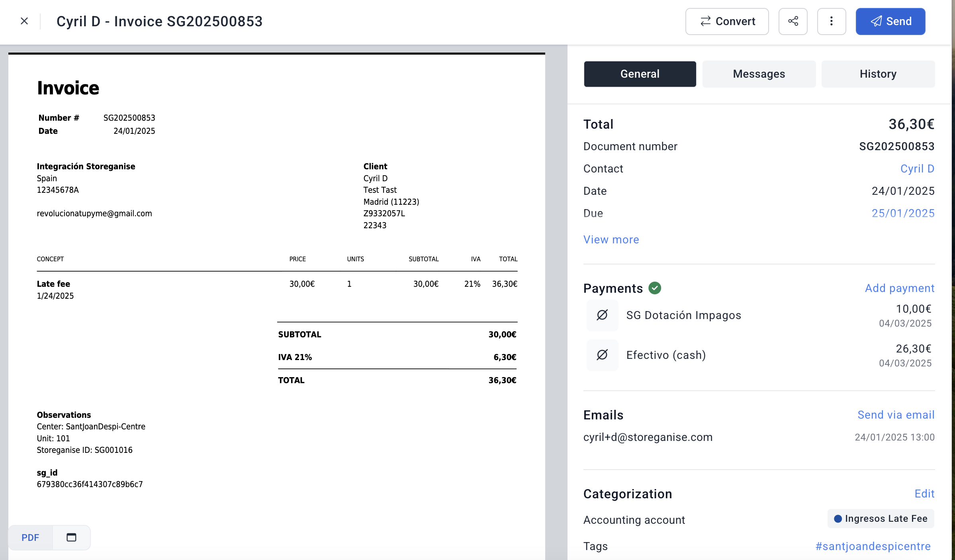Image resolution: width=955 pixels, height=560 pixels.
Task: Click the Convert button
Action: coord(727,21)
